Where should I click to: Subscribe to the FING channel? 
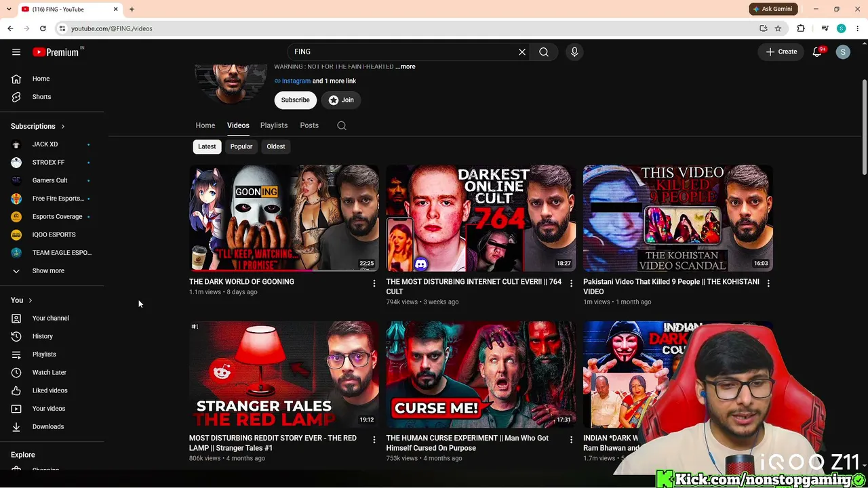pyautogui.click(x=296, y=100)
